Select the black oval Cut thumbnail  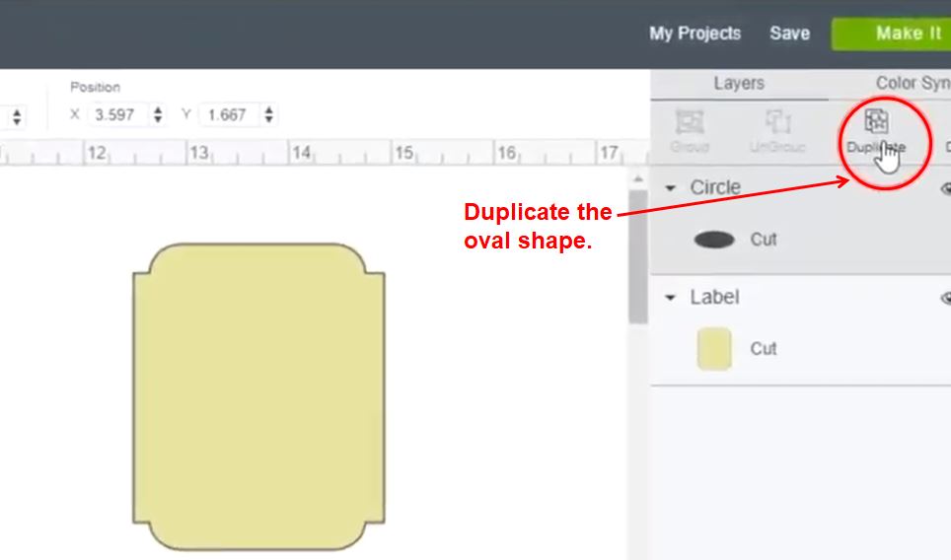tap(714, 240)
